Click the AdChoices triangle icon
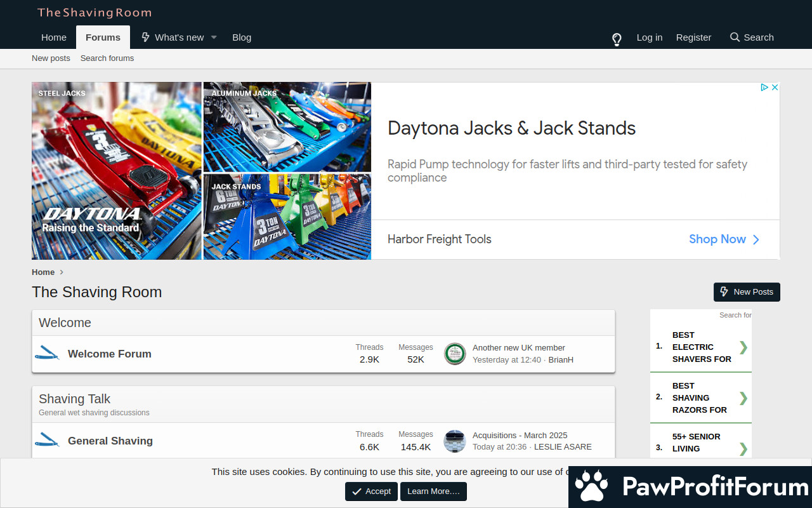 tap(764, 88)
